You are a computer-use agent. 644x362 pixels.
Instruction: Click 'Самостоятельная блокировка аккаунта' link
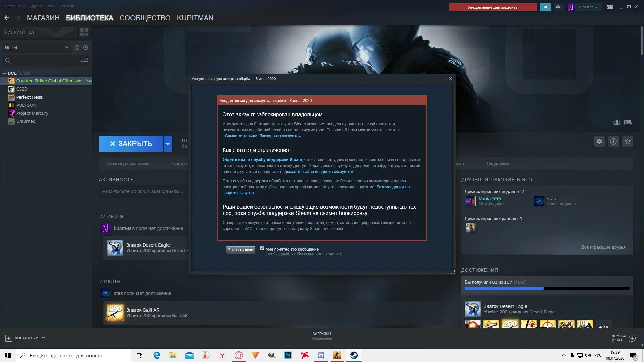tap(261, 136)
